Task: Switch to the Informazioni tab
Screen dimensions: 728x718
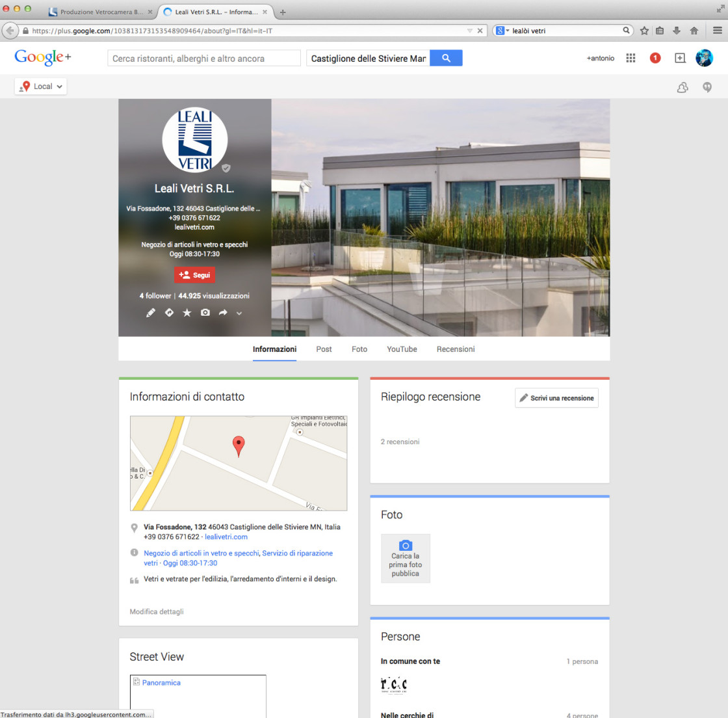Action: pos(274,349)
